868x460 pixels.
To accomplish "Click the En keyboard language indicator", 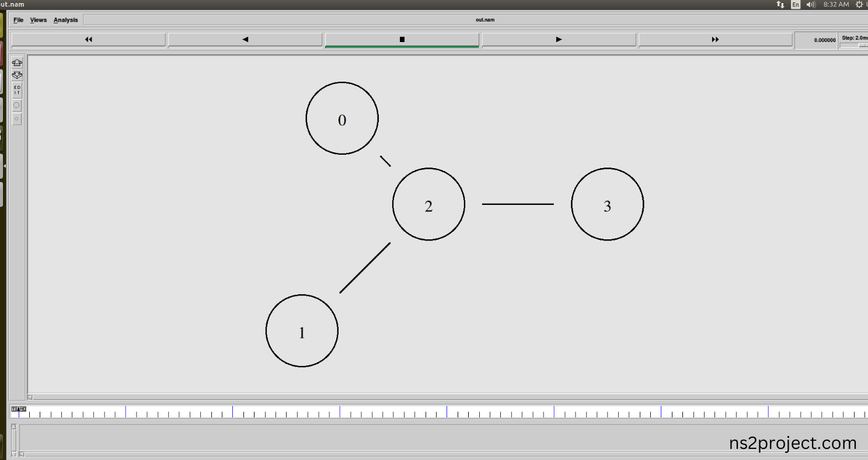I will (796, 4).
